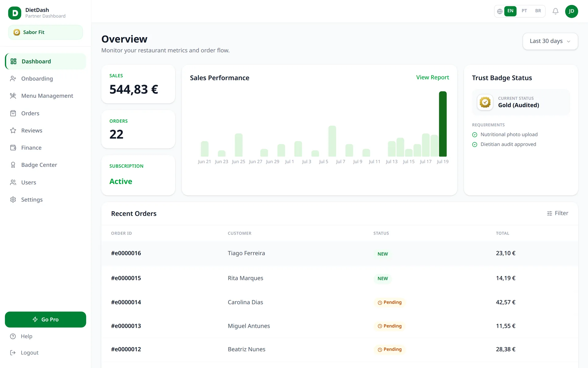Click the ORDER ID column header
Viewport: 588px width, 368px height.
[x=121, y=233]
